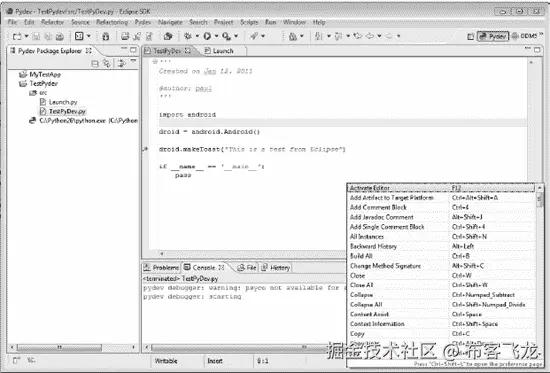This screenshot has height=373, width=550.
Task: Switch to the DDMS perspective button
Action: click(x=525, y=36)
